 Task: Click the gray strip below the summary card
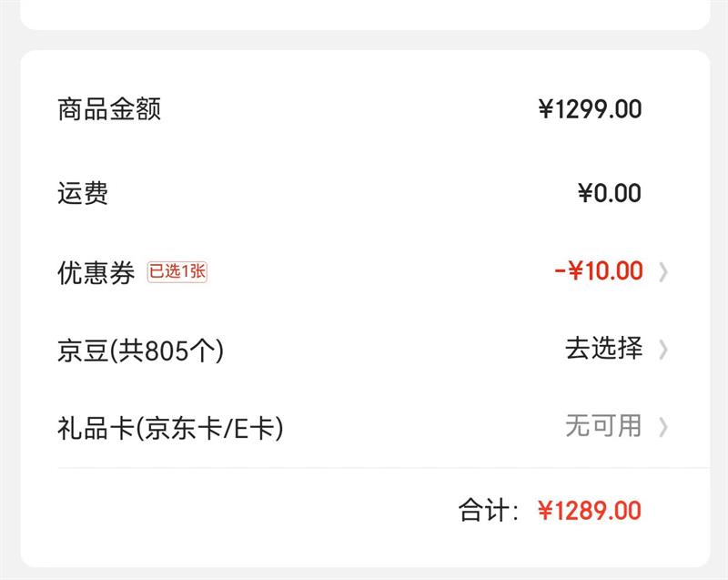364,574
